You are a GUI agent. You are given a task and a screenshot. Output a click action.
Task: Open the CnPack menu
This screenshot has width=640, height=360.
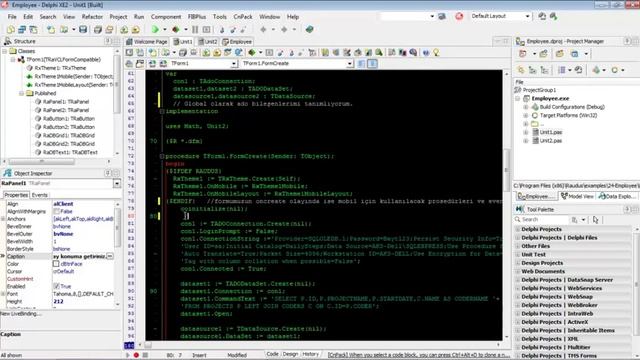[243, 17]
